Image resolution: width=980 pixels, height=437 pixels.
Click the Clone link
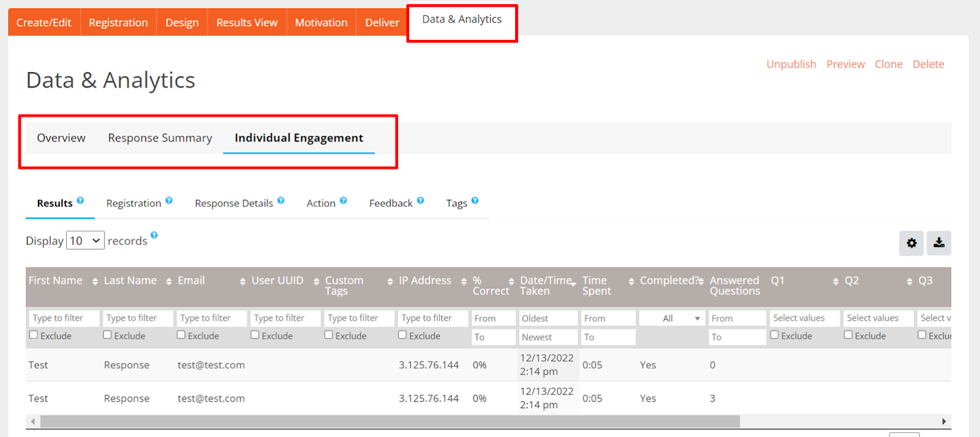coord(889,64)
